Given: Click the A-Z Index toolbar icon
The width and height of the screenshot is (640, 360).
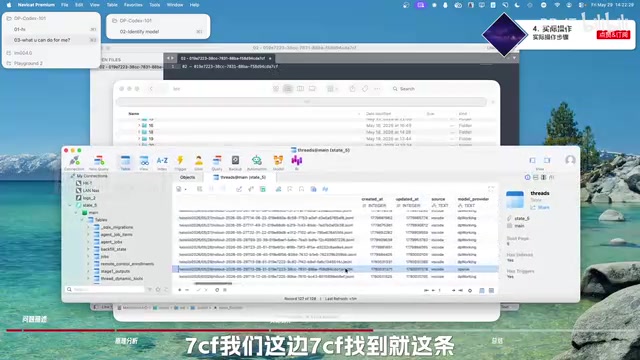Looking at the screenshot, I should tap(162, 162).
